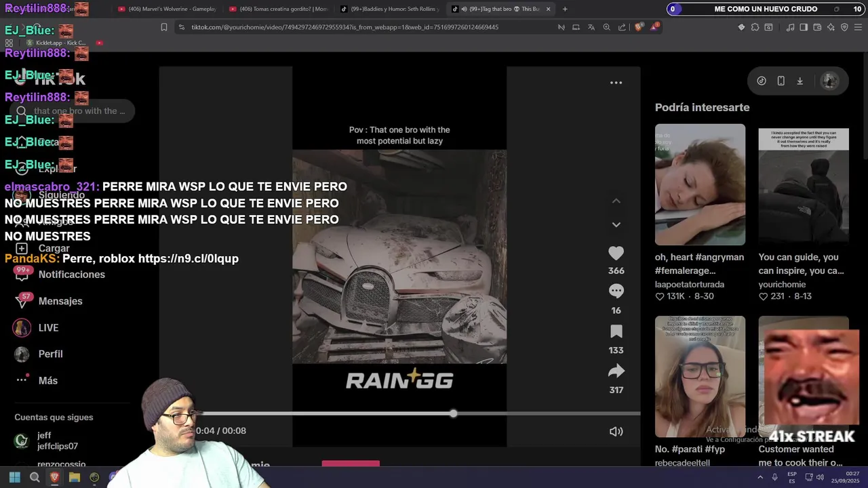Open yourichomie creator link under thumbnail
Viewport: 868px width, 488px height.
782,285
